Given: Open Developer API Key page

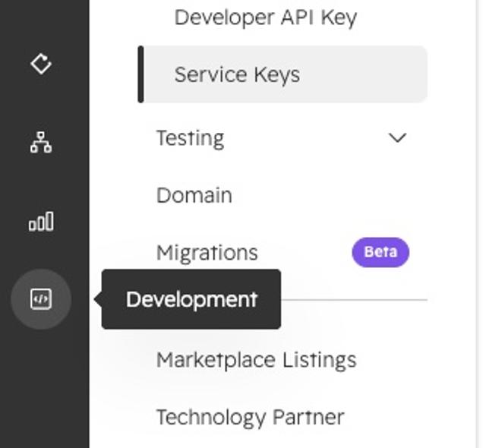Looking at the screenshot, I should [x=266, y=17].
